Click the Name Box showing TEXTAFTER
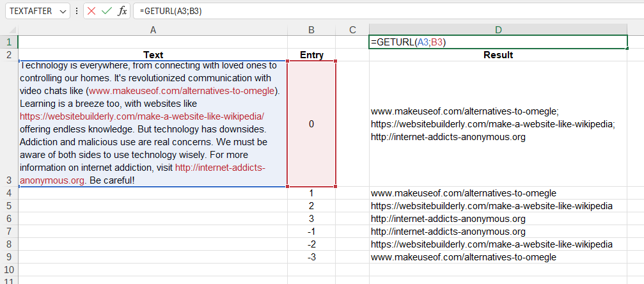 (x=31, y=12)
